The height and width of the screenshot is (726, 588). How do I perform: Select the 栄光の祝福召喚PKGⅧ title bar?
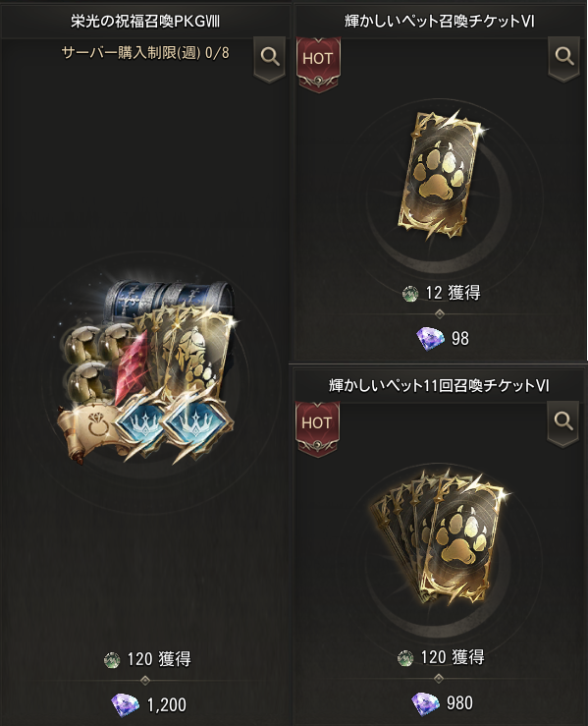(x=145, y=22)
